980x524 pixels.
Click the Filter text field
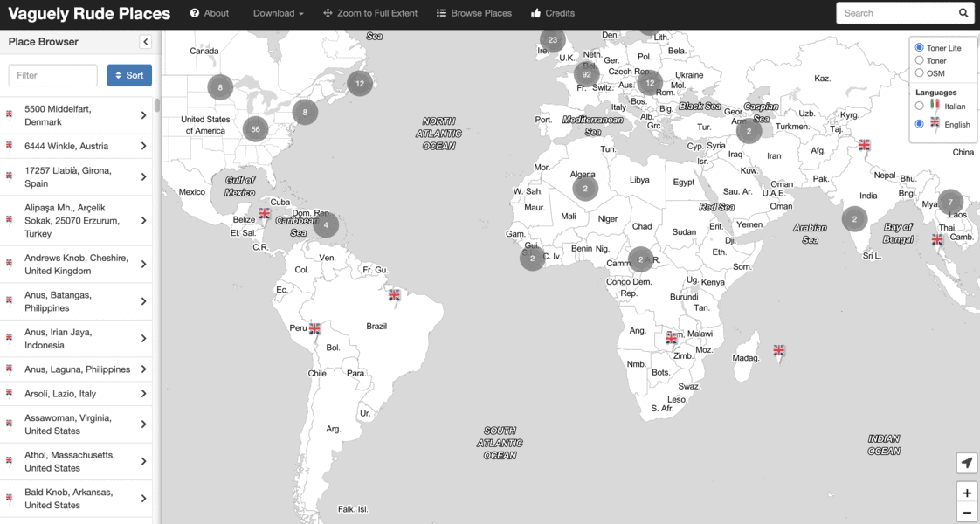coord(52,75)
